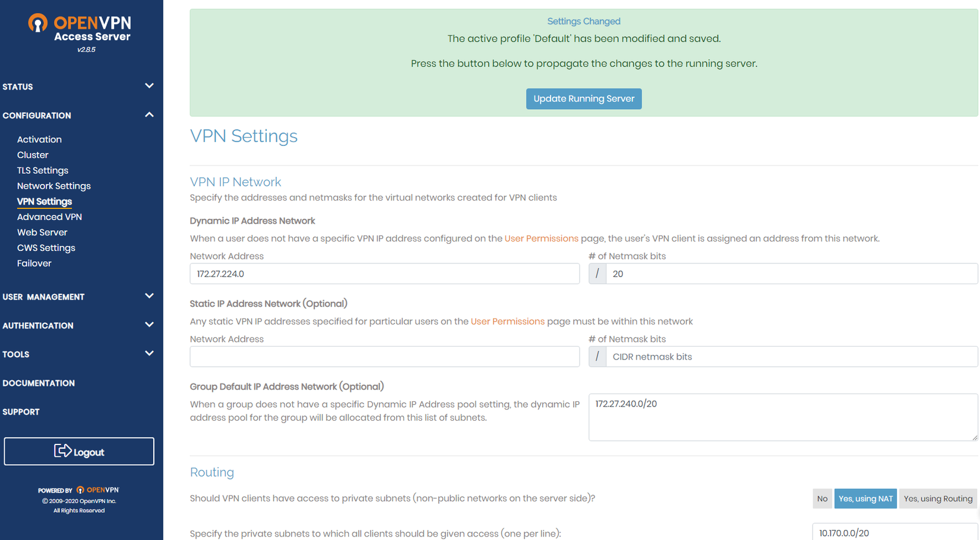Open Network Settings page
The image size is (980, 540).
point(54,186)
